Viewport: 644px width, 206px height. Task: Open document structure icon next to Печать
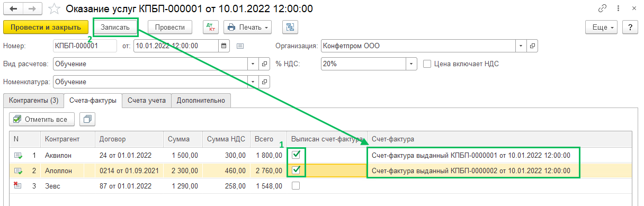click(290, 27)
